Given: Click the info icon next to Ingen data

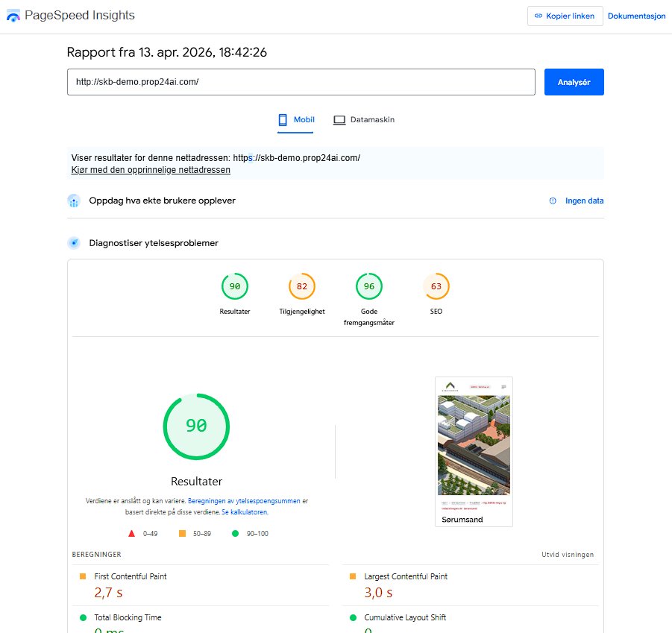Looking at the screenshot, I should click(x=552, y=201).
